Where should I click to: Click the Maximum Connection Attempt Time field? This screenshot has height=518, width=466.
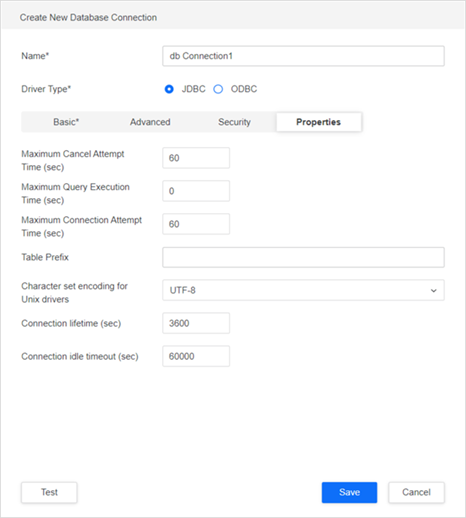click(196, 224)
